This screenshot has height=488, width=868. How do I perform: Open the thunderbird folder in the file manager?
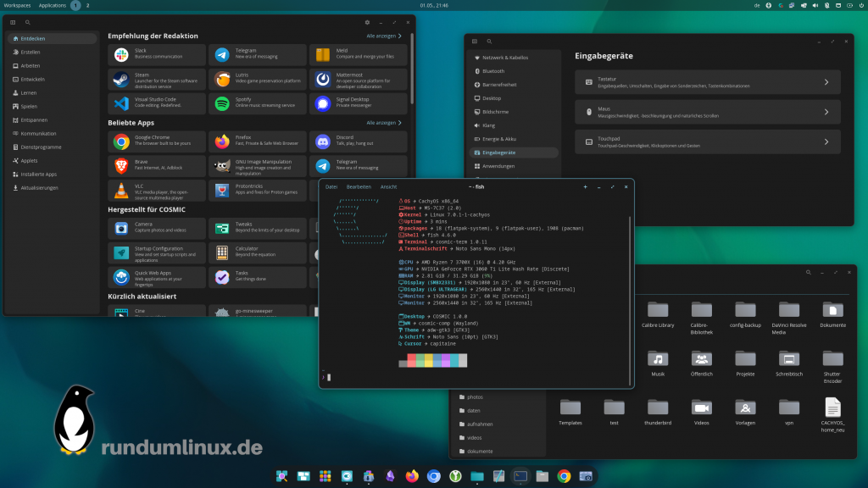658,413
